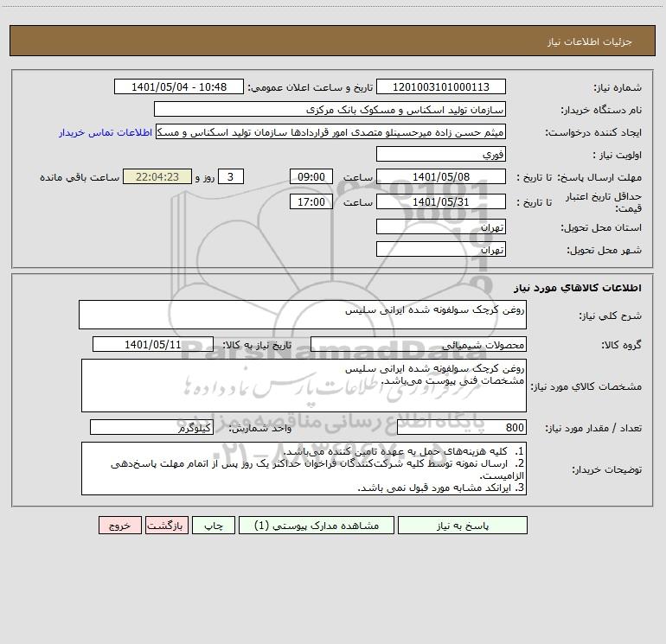Viewport: 666px width, 644px height.
Task: Open مشاهده مدارک پیوستی (1) button
Action: [317, 525]
